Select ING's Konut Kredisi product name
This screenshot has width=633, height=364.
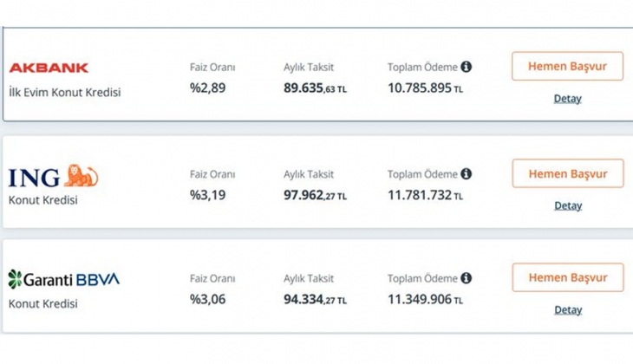(42, 200)
